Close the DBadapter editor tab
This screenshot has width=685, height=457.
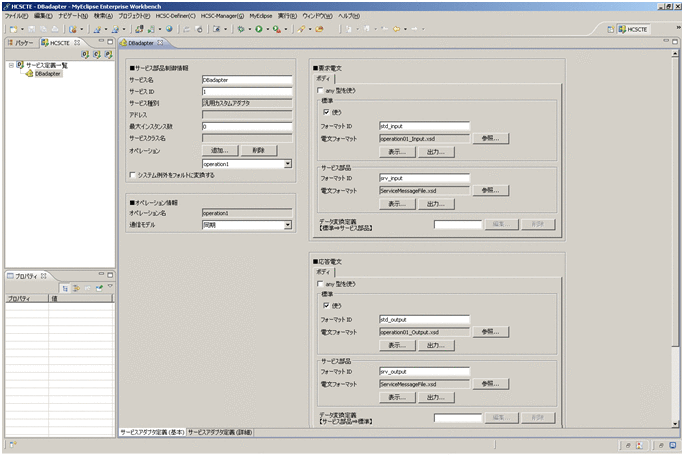(161, 44)
